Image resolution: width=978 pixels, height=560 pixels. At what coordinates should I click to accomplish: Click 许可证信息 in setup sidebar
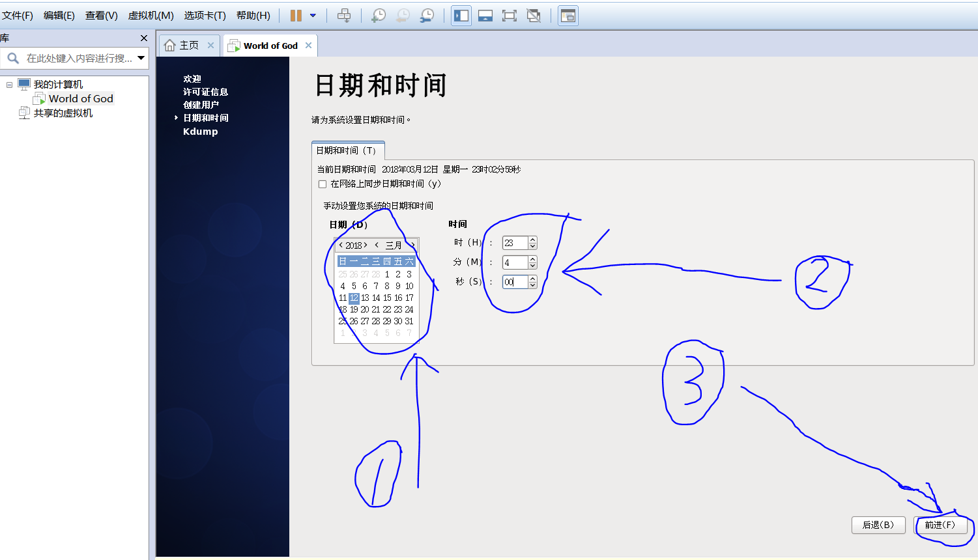tap(205, 92)
